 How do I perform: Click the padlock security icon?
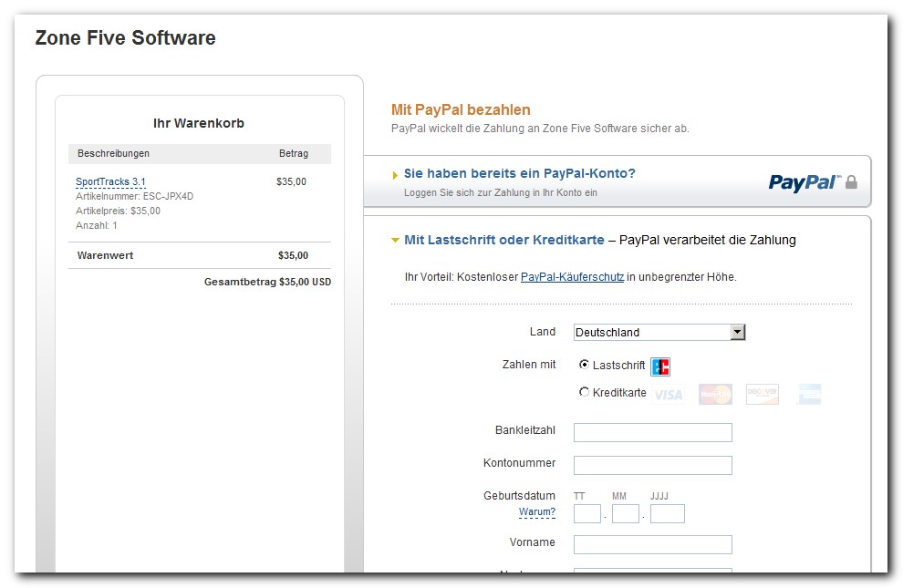[851, 182]
